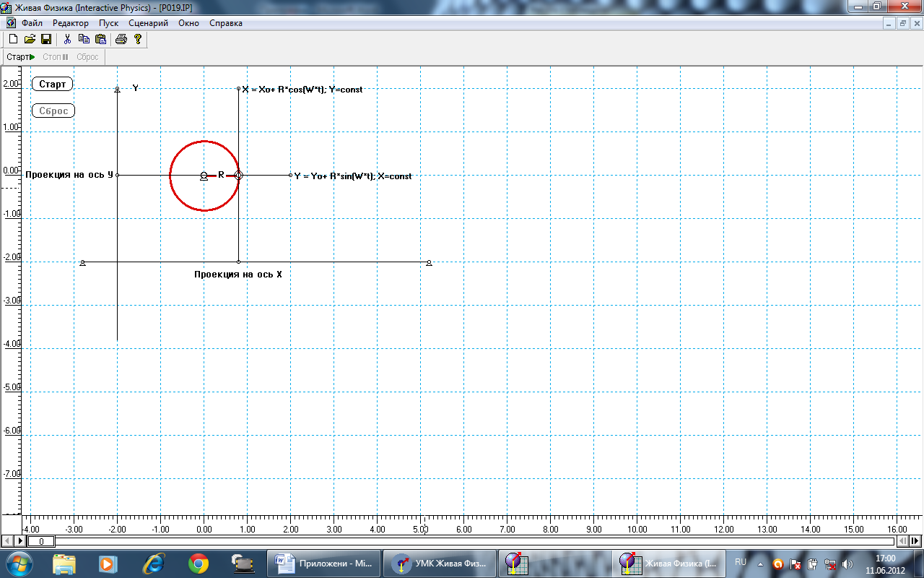Screen dimensions: 924x578
Task: Click the New document toolbar icon
Action: pos(13,39)
